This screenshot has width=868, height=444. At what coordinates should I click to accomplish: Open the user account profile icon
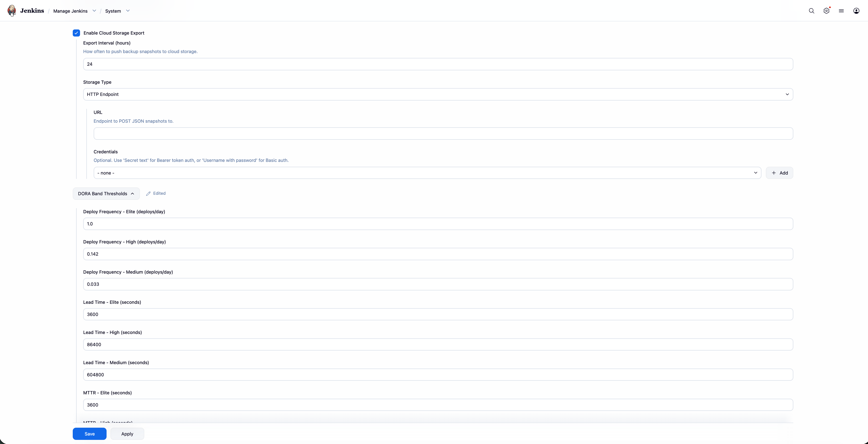pos(856,11)
